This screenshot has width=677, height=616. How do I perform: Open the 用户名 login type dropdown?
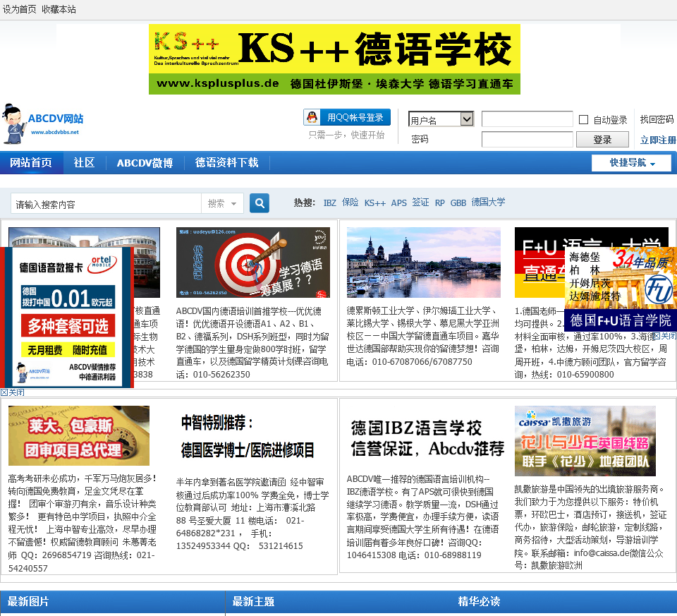[x=441, y=119]
